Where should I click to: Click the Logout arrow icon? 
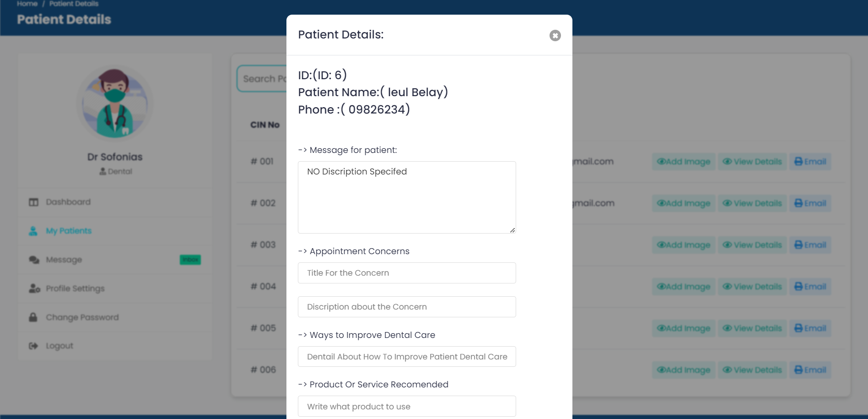click(x=33, y=346)
